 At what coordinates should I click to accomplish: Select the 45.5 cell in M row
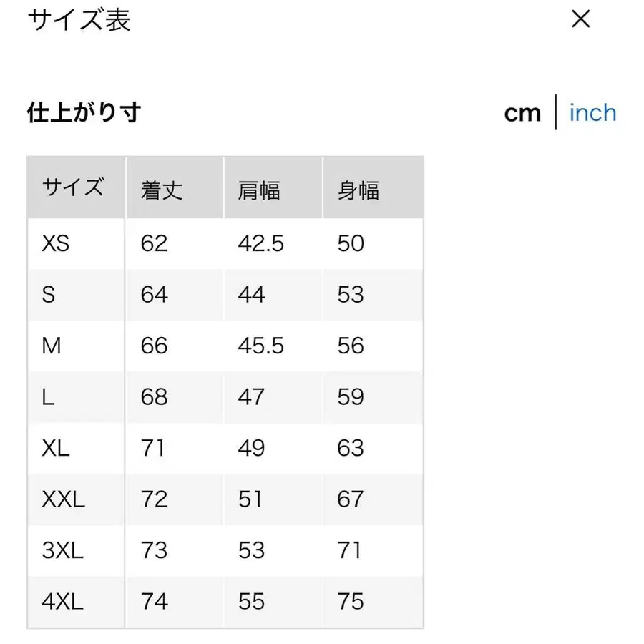point(261,346)
